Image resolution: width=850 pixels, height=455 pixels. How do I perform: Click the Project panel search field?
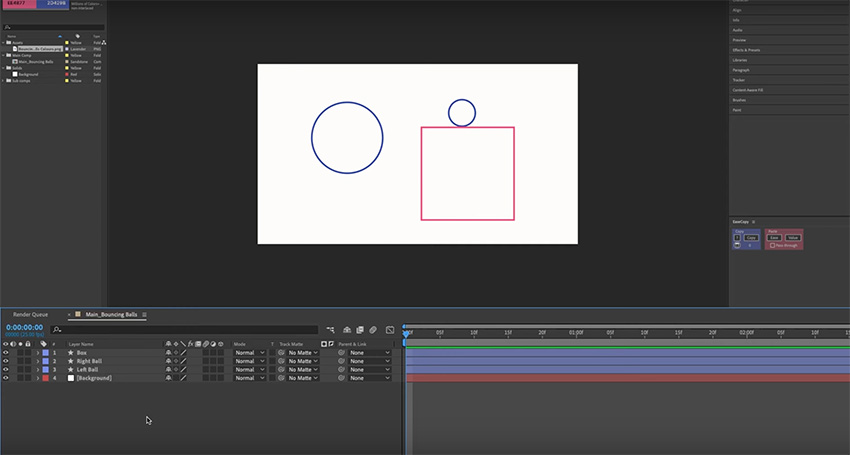[53, 27]
